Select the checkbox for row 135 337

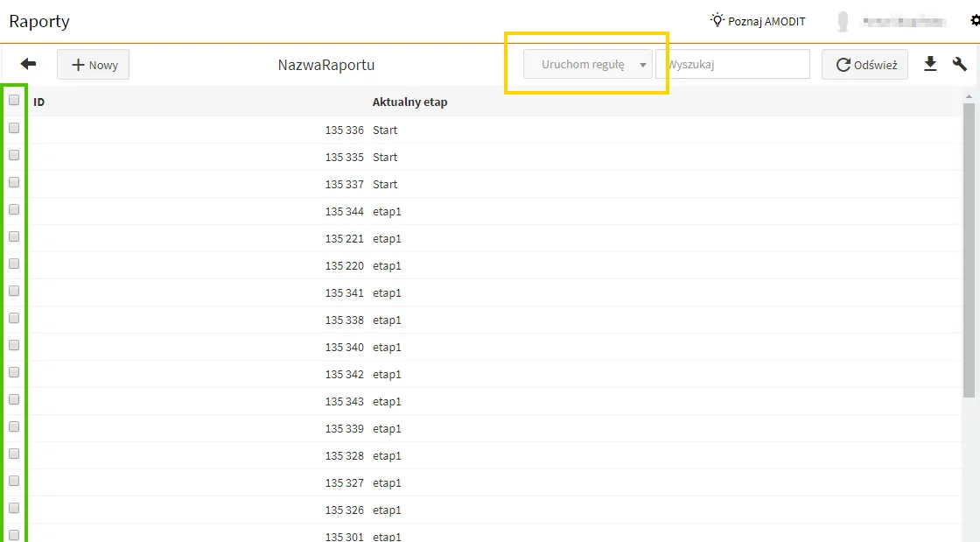(x=14, y=182)
